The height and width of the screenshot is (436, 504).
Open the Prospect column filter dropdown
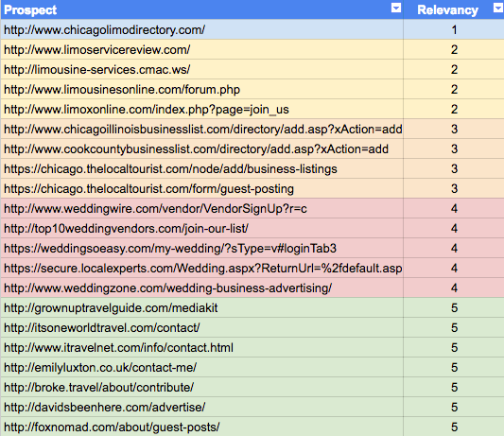pyautogui.click(x=396, y=8)
